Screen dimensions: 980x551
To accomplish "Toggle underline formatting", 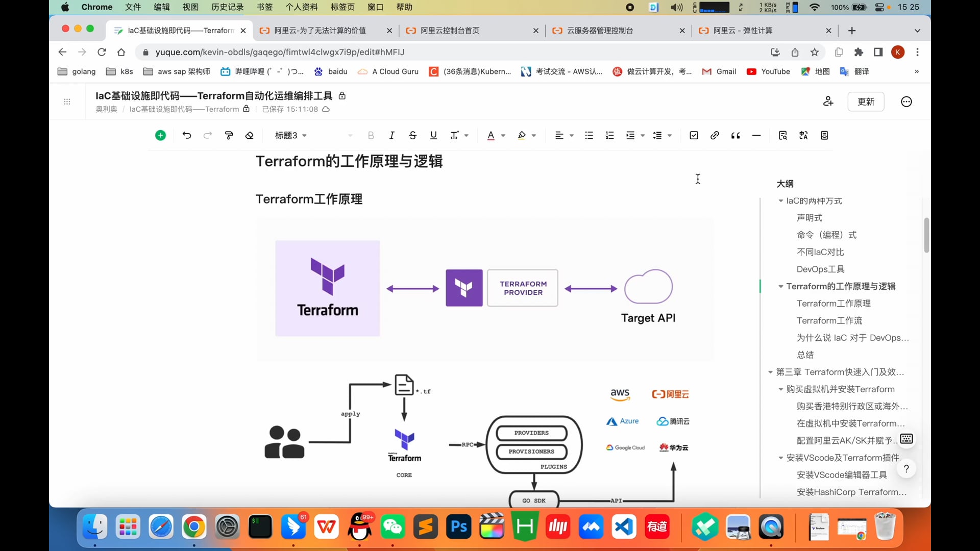I will (x=433, y=135).
